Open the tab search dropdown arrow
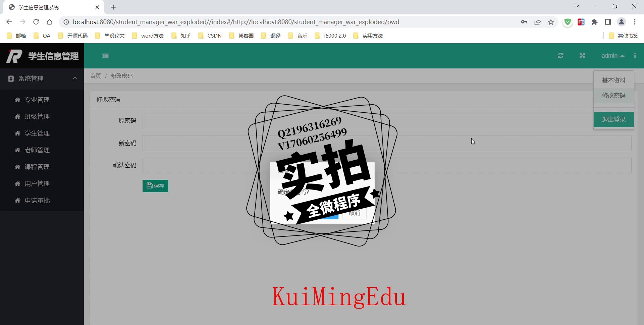Image resolution: width=644 pixels, height=325 pixels. coord(577,6)
